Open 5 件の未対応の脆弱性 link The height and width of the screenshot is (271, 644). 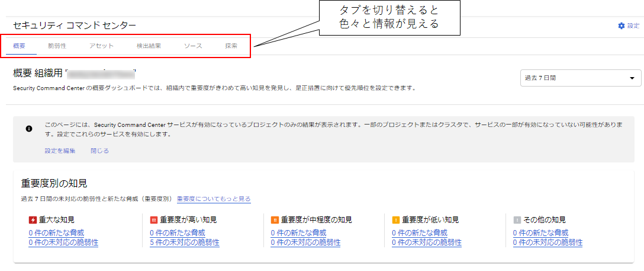tap(185, 243)
